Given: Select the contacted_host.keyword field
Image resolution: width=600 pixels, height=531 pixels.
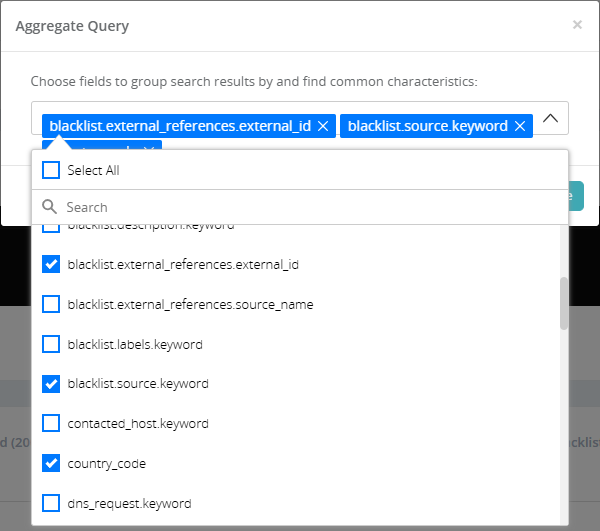Looking at the screenshot, I should click(51, 423).
